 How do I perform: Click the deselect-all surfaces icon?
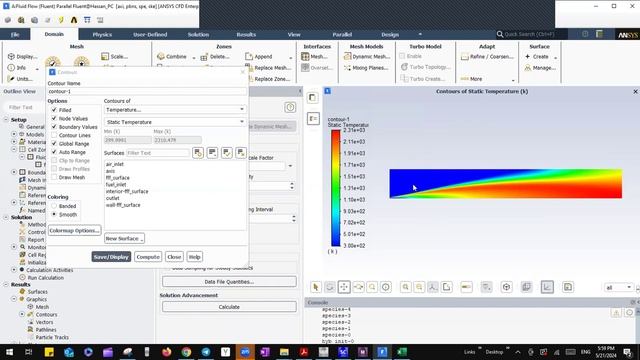(x=241, y=153)
